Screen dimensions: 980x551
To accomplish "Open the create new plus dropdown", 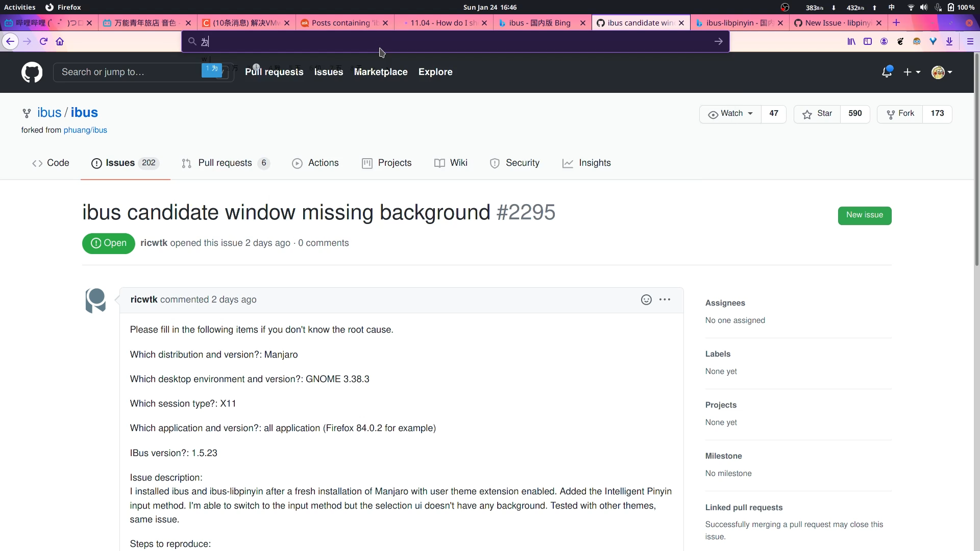I will (x=912, y=72).
